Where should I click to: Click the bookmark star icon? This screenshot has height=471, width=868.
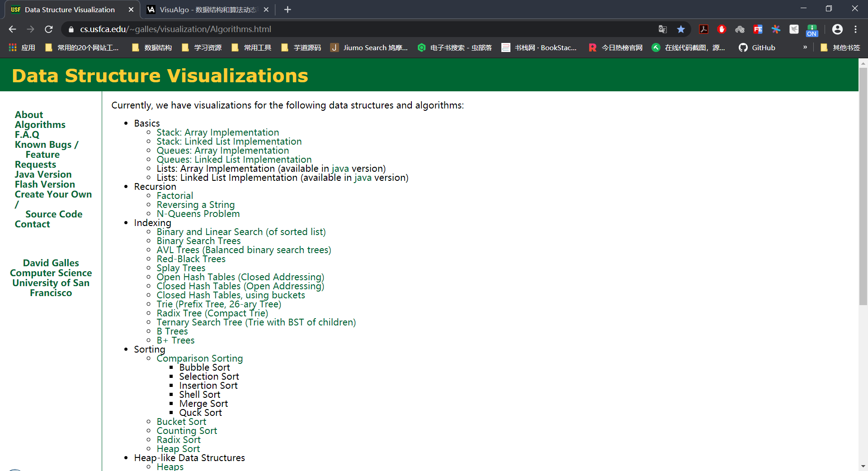[681, 29]
